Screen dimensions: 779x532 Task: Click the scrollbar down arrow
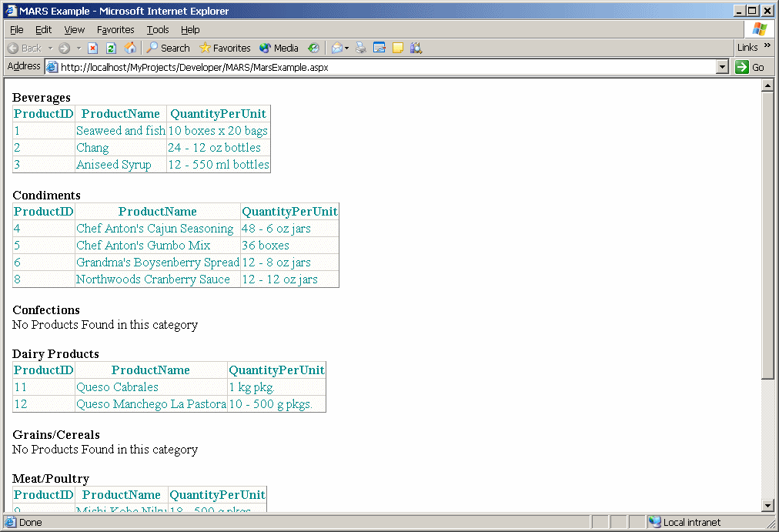(x=767, y=506)
